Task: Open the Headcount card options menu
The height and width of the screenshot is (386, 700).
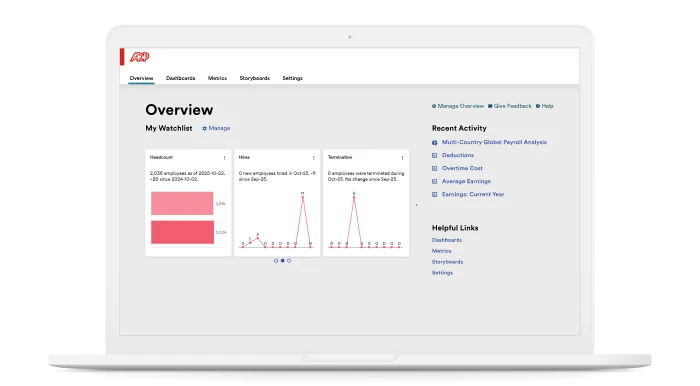Action: click(x=225, y=158)
